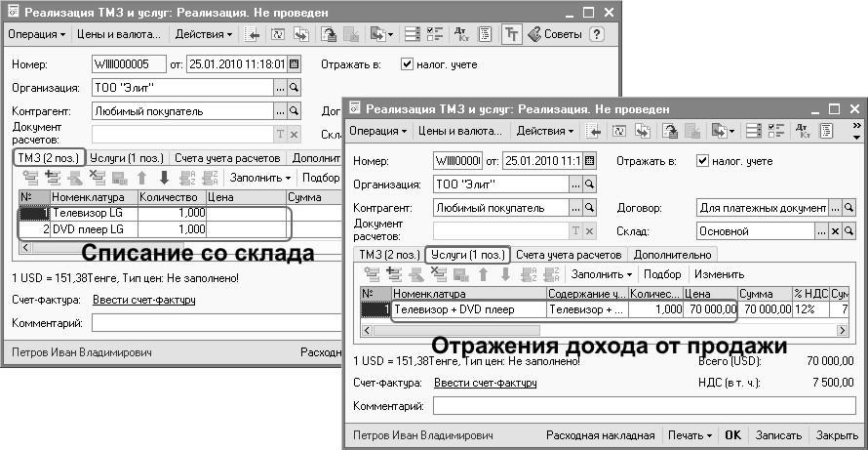Toggle налог. учете checkbox in front window
This screenshot has height=450, width=868.
(x=702, y=160)
